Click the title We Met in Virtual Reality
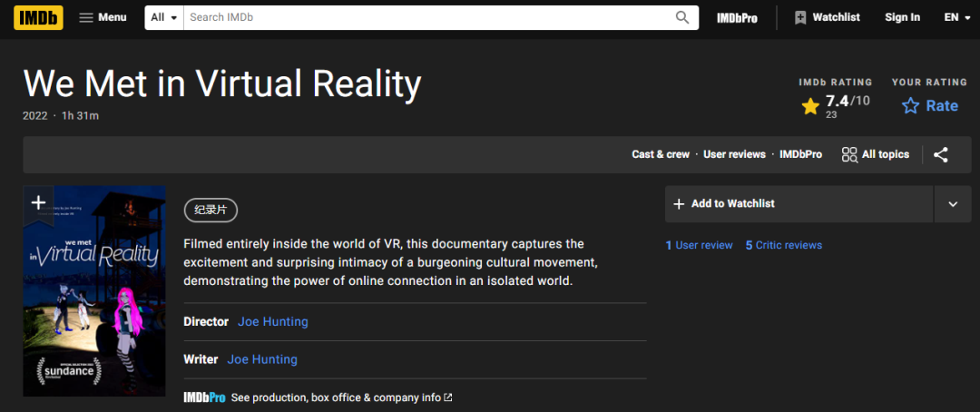The height and width of the screenshot is (412, 980). click(x=222, y=84)
